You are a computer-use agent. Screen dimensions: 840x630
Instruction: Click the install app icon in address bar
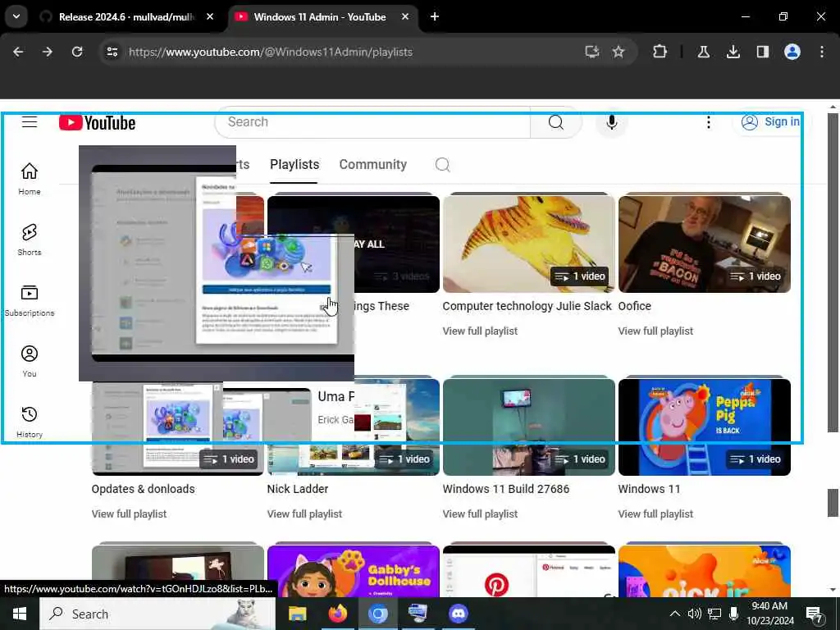(592, 52)
